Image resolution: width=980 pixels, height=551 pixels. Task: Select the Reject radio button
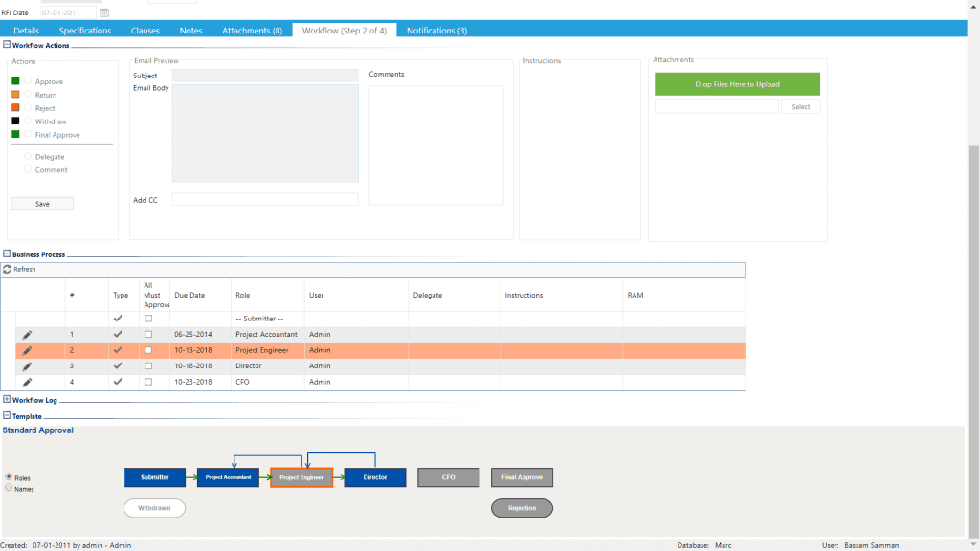(28, 107)
